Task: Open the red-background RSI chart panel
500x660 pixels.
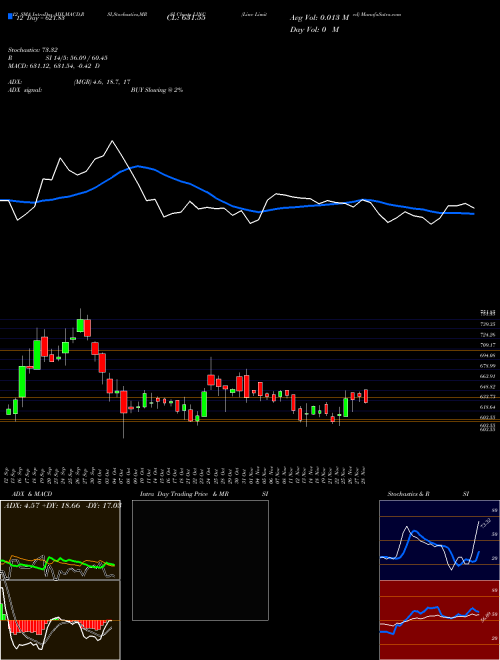Action: point(439,620)
